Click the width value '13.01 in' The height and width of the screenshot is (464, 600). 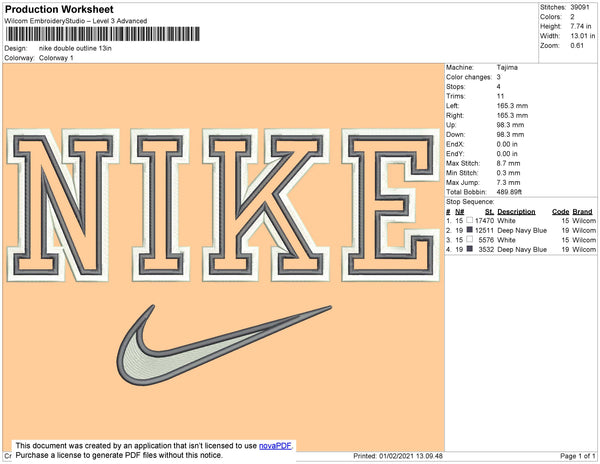coord(583,36)
